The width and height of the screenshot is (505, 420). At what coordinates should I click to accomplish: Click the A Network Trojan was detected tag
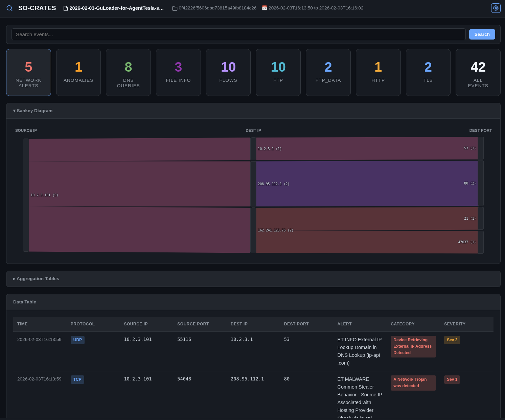413,383
